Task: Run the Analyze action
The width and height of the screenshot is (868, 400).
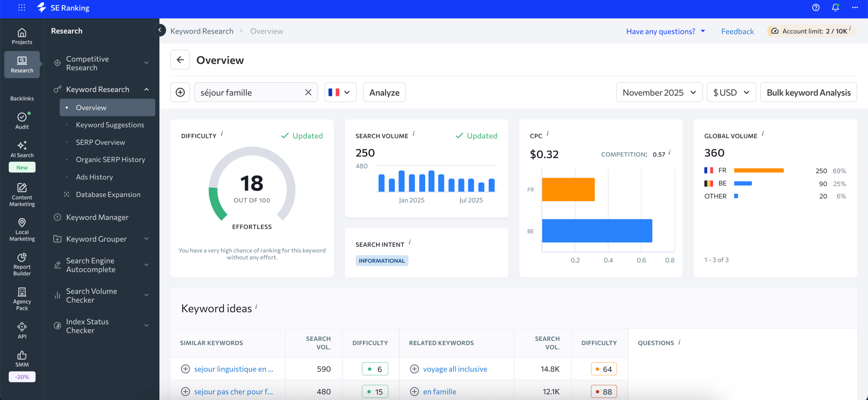Action: pos(384,92)
